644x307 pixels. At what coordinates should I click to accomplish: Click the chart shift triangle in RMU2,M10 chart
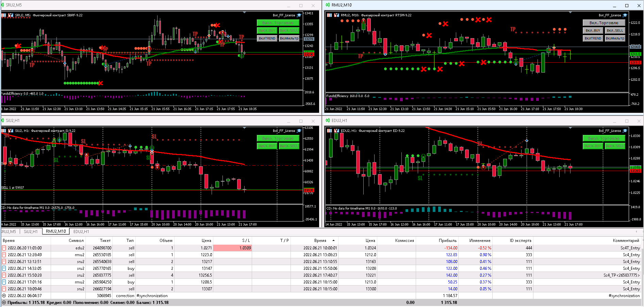tap(570, 13)
